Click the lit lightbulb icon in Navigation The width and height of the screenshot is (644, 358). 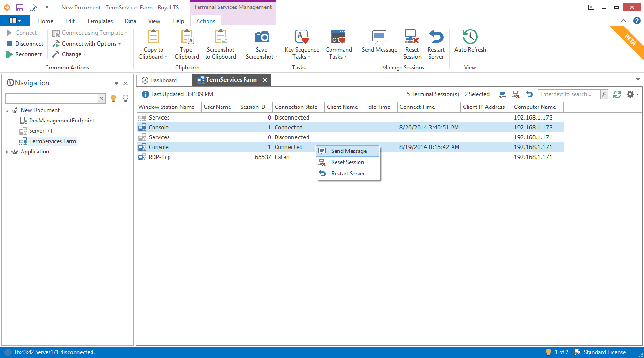[x=113, y=99]
